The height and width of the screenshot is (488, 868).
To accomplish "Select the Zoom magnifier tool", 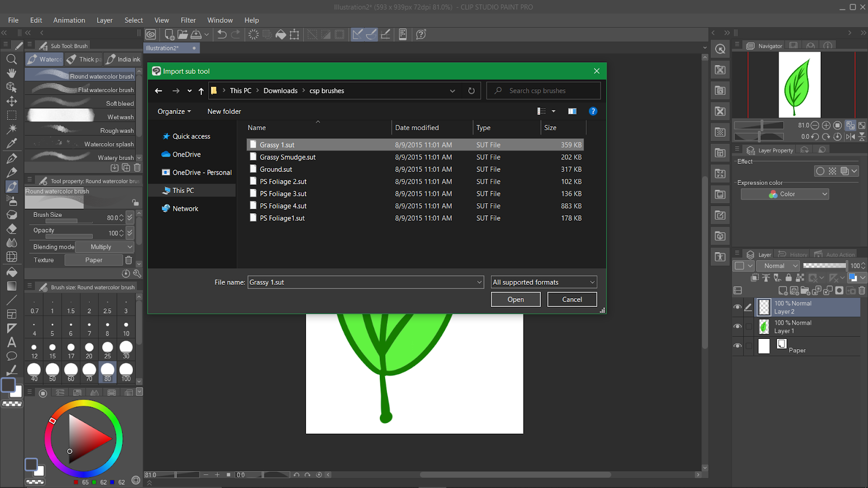I will (x=11, y=59).
